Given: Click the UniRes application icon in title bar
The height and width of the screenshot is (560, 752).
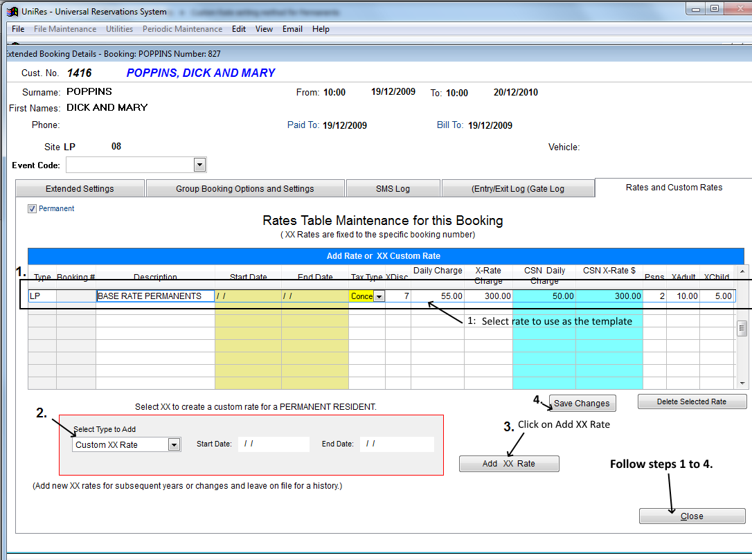Looking at the screenshot, I should click(12, 12).
